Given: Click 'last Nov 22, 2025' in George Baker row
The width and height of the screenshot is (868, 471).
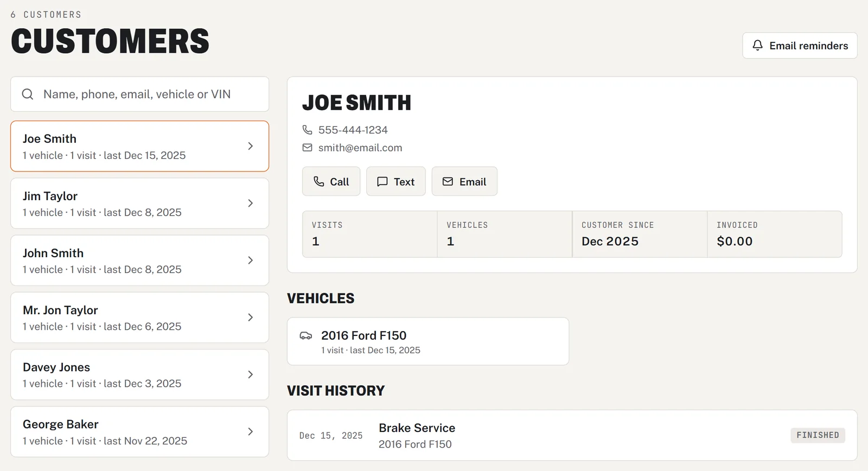Looking at the screenshot, I should [145, 441].
